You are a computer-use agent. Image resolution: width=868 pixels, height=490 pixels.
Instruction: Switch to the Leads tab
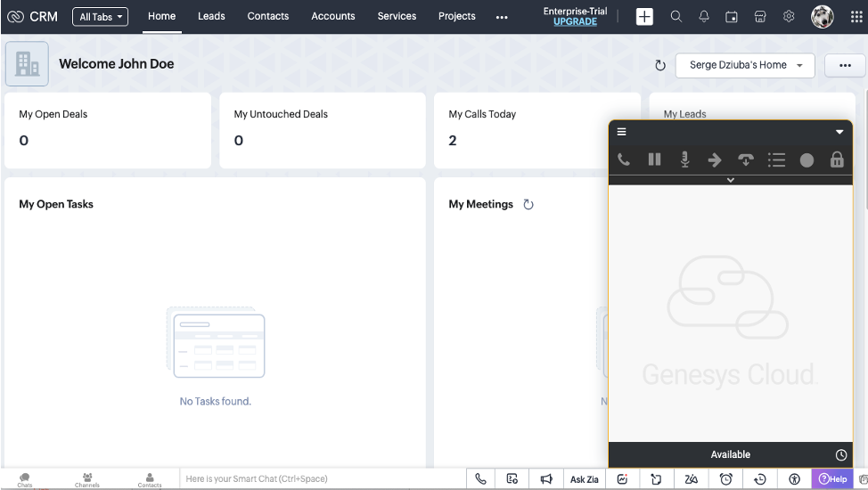(211, 16)
